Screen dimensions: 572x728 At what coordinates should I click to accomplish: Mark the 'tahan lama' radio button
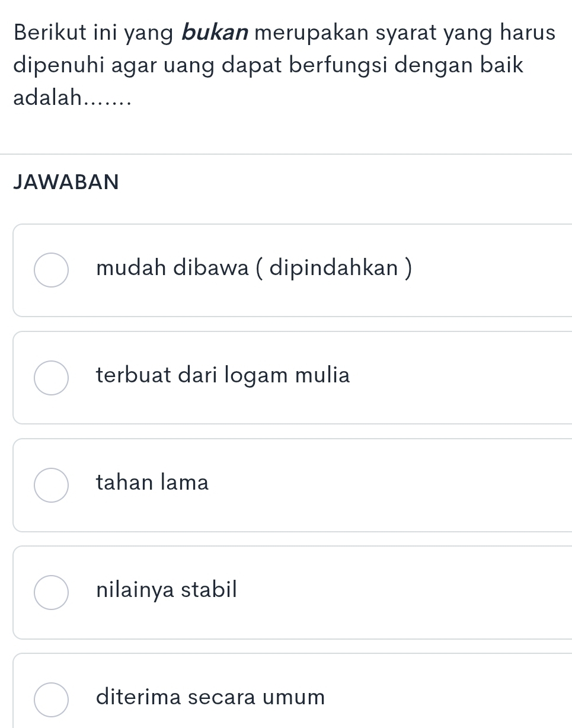pos(51,485)
